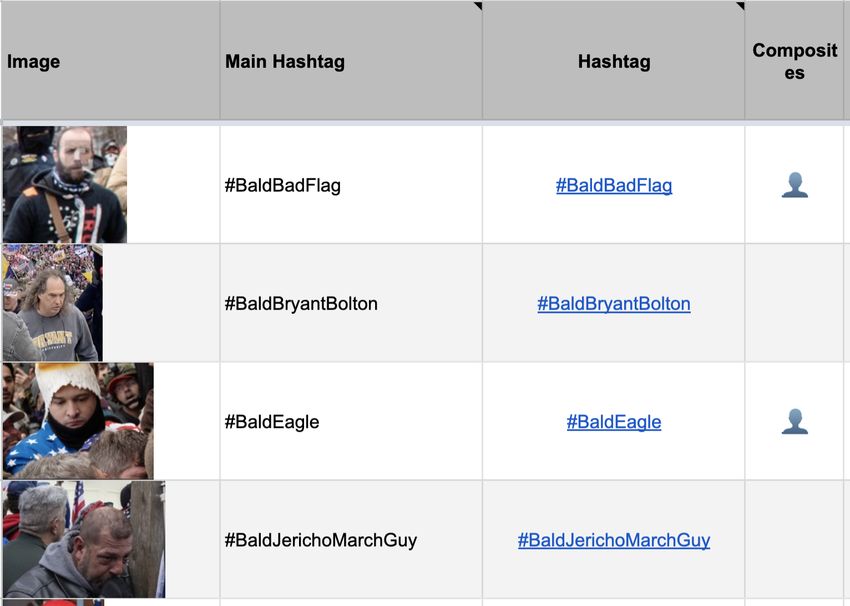Select the centered Hashtag column header cell
This screenshot has width=850, height=606.
point(614,60)
